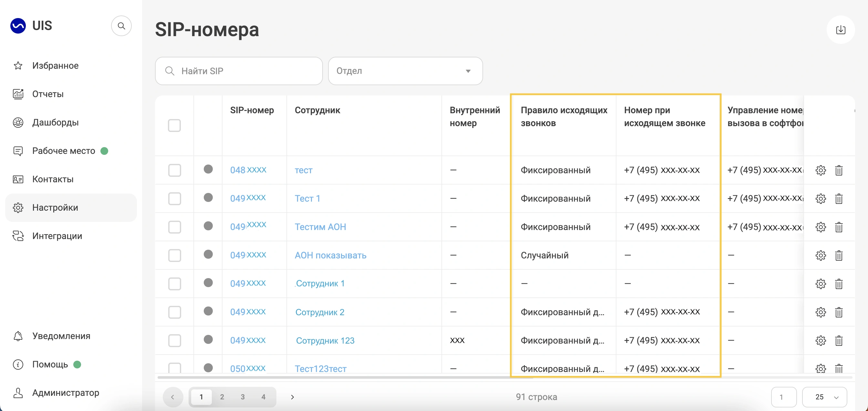Click the UIS logo icon
The width and height of the screenshot is (868, 411).
[x=18, y=25]
